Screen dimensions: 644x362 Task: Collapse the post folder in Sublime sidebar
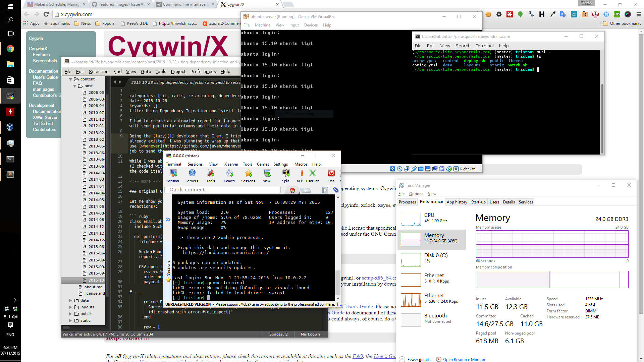click(x=75, y=86)
